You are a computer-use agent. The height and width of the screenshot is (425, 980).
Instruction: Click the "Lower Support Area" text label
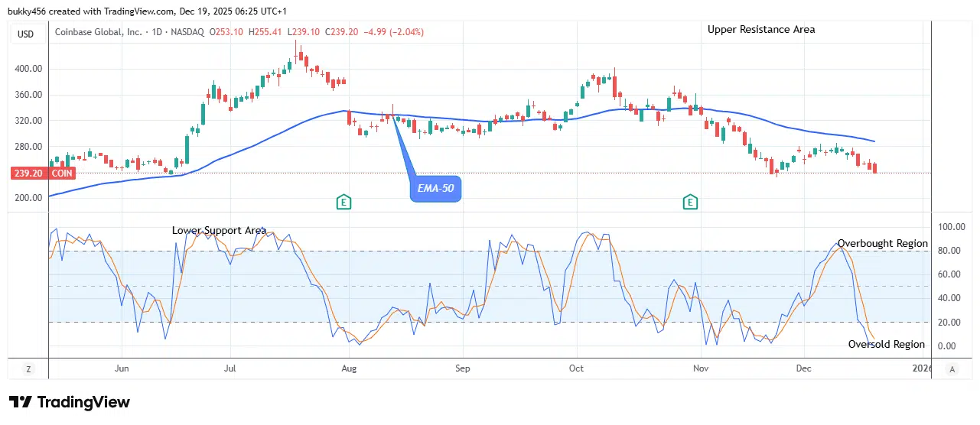pos(219,230)
